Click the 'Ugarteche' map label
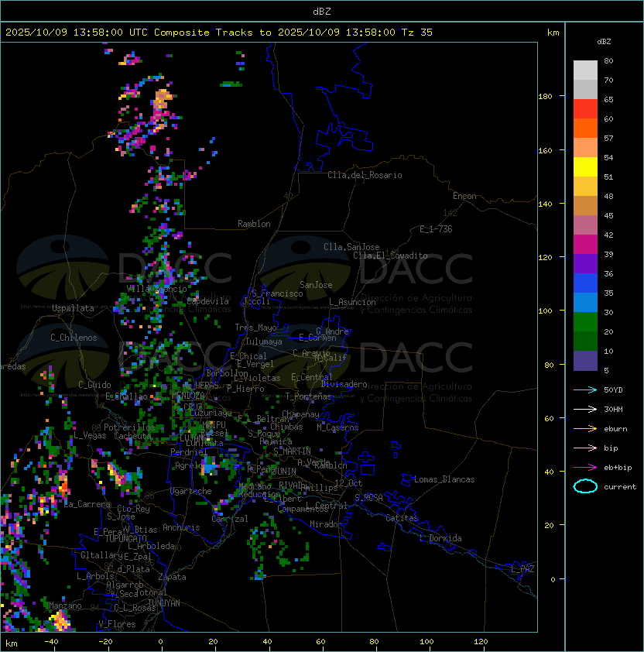The height and width of the screenshot is (652, 644). pyautogui.click(x=191, y=491)
